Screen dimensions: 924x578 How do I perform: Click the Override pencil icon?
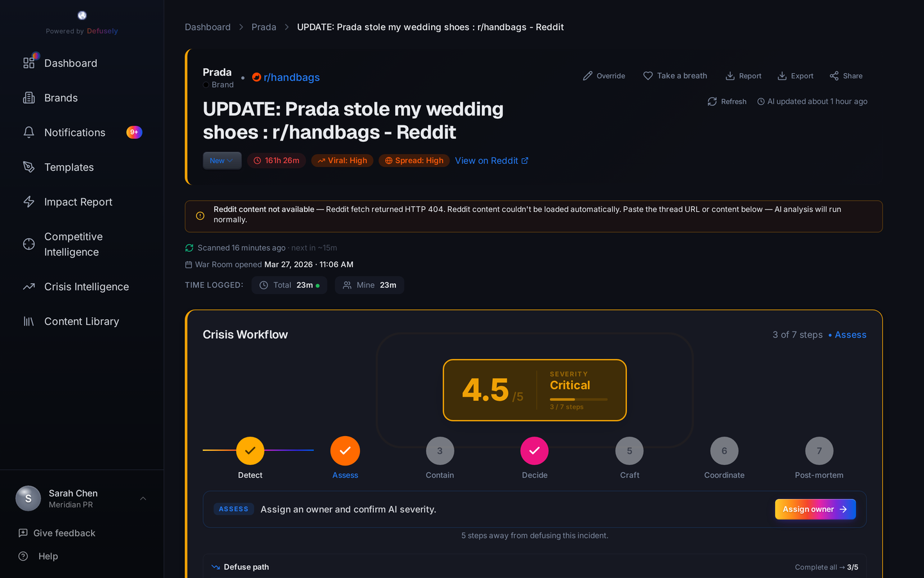tap(588, 76)
